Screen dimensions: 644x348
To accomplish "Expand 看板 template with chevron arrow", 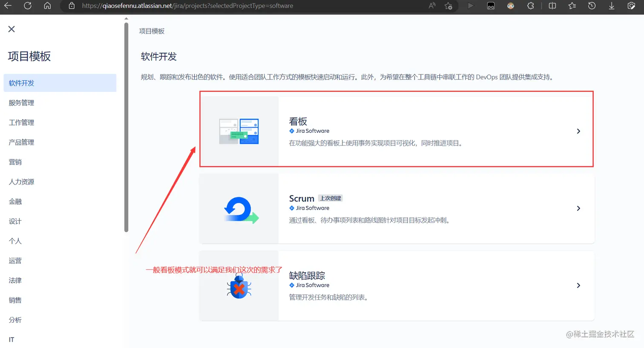I will pyautogui.click(x=578, y=131).
